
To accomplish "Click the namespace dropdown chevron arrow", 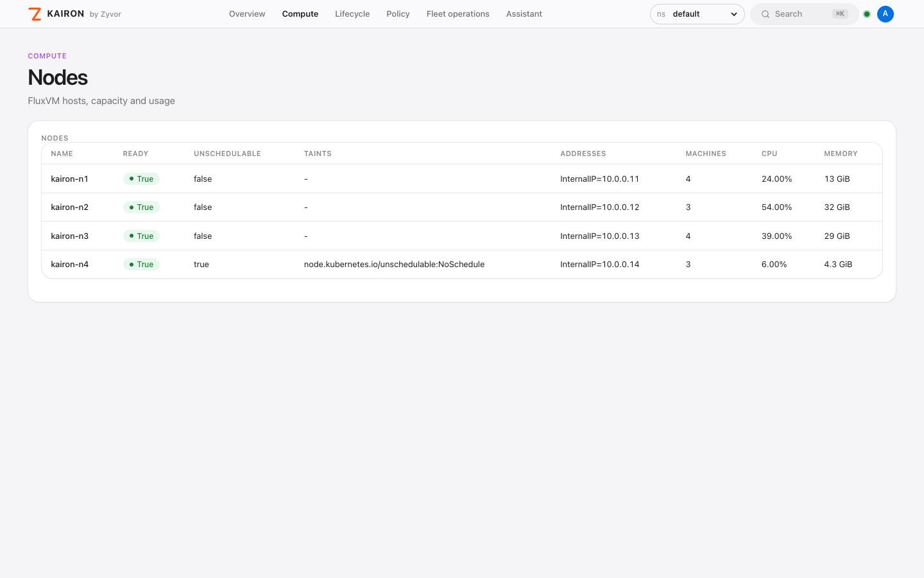I will click(x=733, y=14).
